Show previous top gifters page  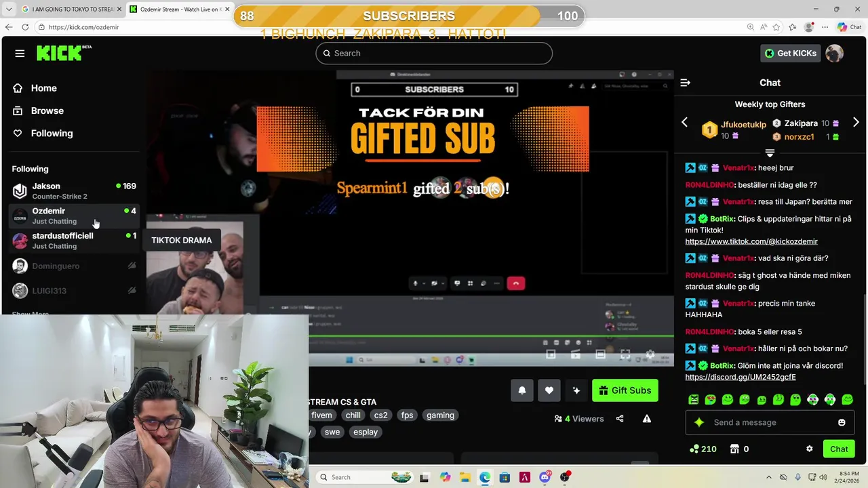(684, 122)
